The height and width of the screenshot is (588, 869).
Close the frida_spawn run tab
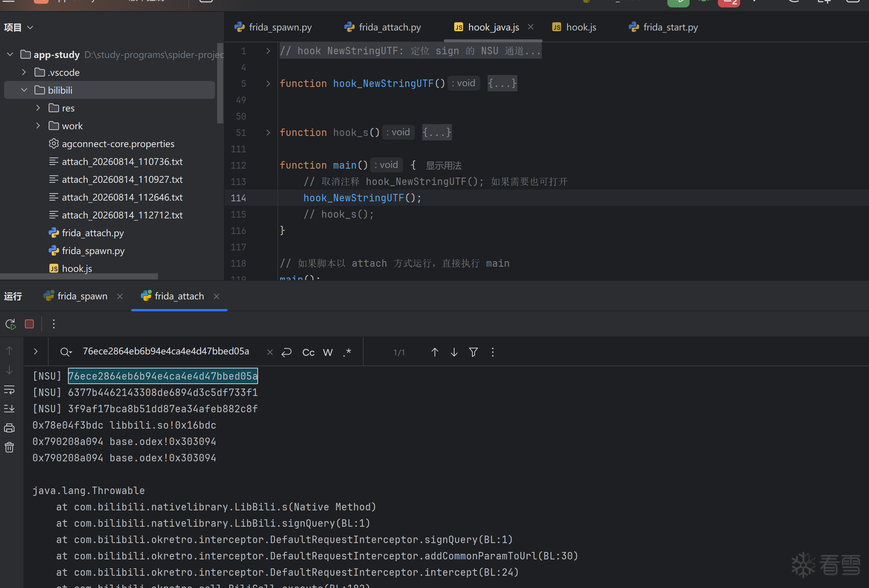point(120,296)
